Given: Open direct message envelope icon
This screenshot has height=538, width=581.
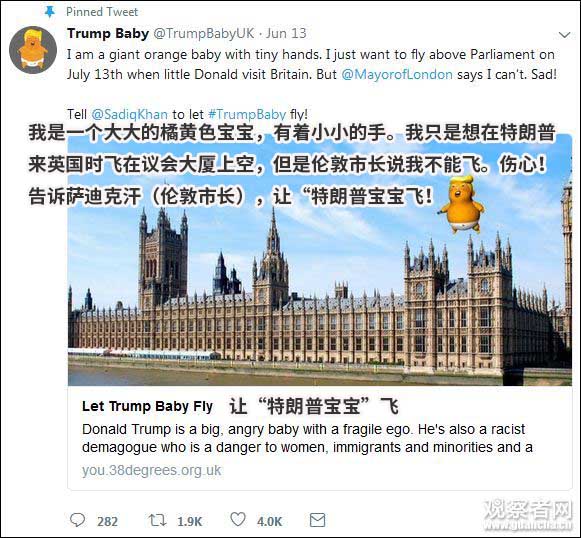Looking at the screenshot, I should [318, 520].
